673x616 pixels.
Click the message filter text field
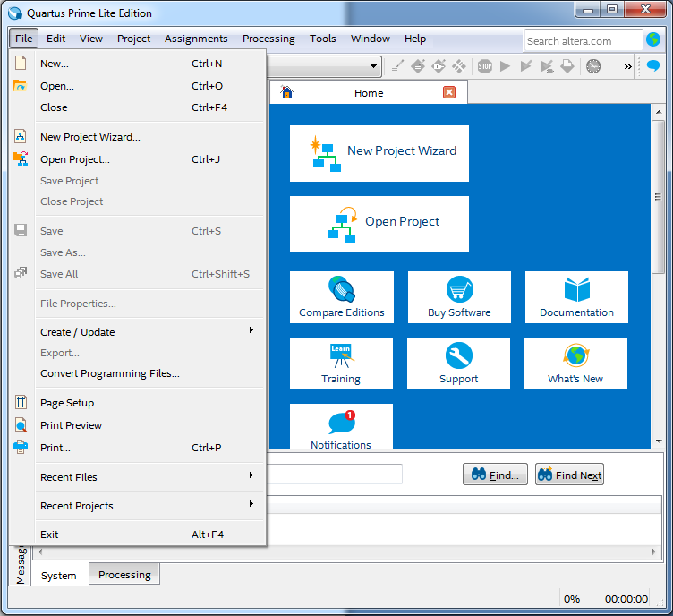pos(335,474)
